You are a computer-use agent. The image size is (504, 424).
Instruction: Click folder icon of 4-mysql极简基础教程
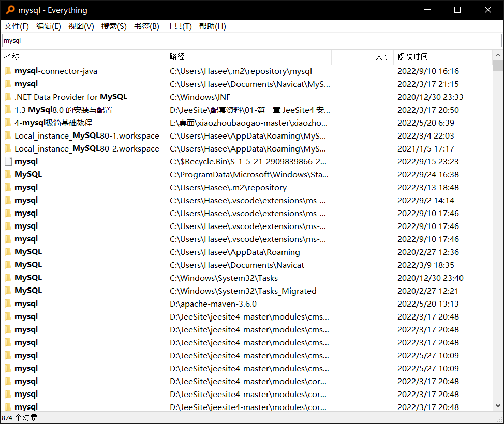pyautogui.click(x=8, y=123)
